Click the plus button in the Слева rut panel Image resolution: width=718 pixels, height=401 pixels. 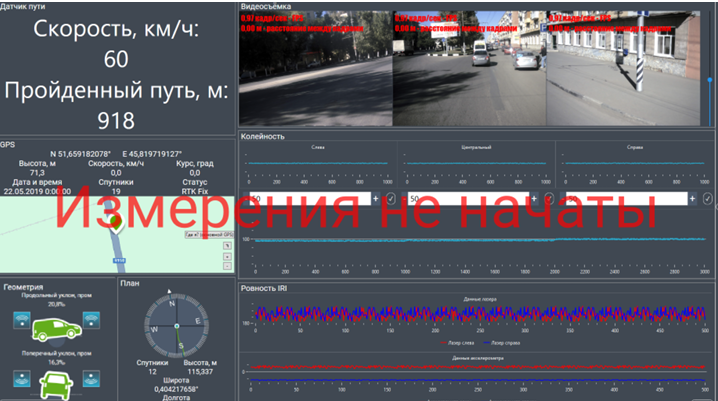(x=376, y=199)
